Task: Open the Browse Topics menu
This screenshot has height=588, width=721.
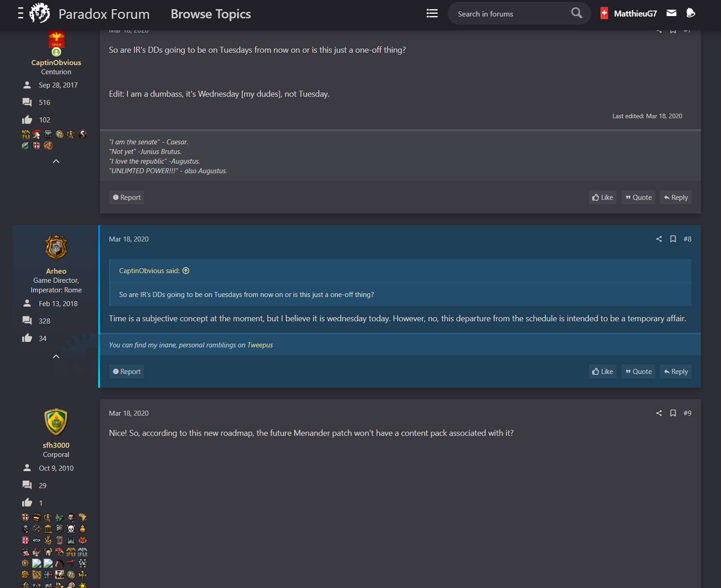Action: click(211, 14)
